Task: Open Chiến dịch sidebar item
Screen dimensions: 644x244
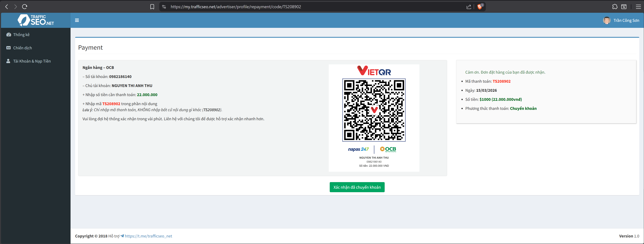Action: click(23, 48)
